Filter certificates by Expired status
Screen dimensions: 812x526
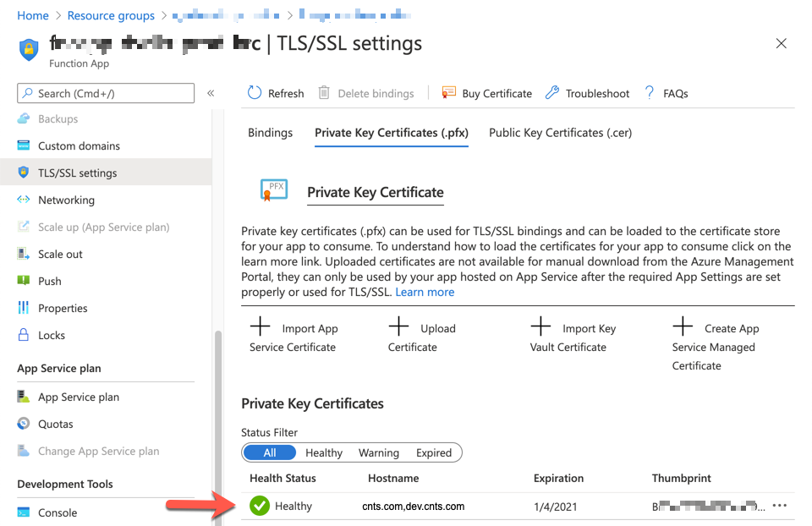click(x=433, y=452)
